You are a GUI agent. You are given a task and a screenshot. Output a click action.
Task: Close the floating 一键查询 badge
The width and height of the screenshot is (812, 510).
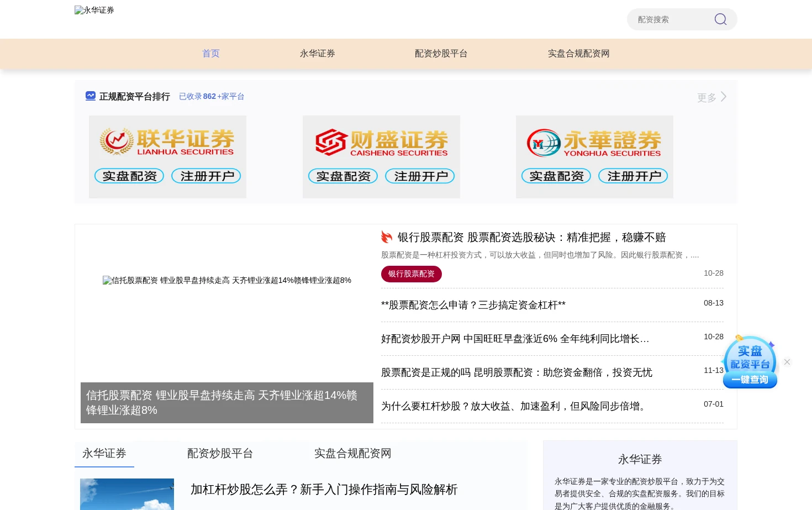787,362
